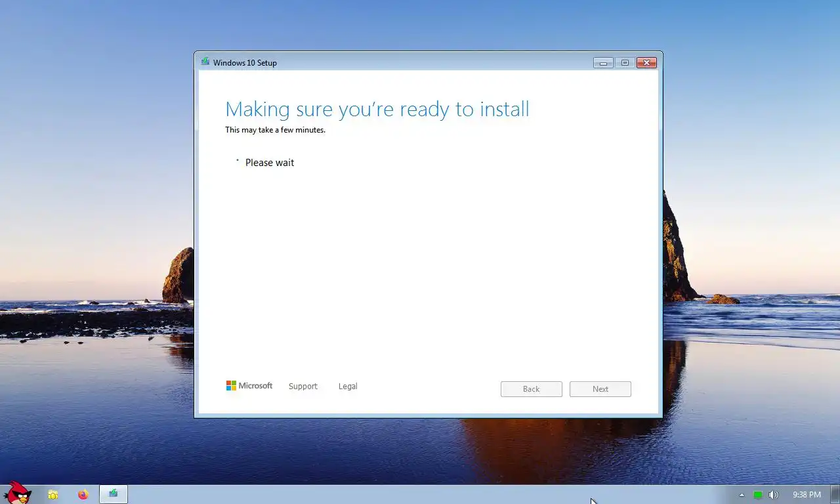
Task: Open the Angry Bird start button
Action: 17,493
